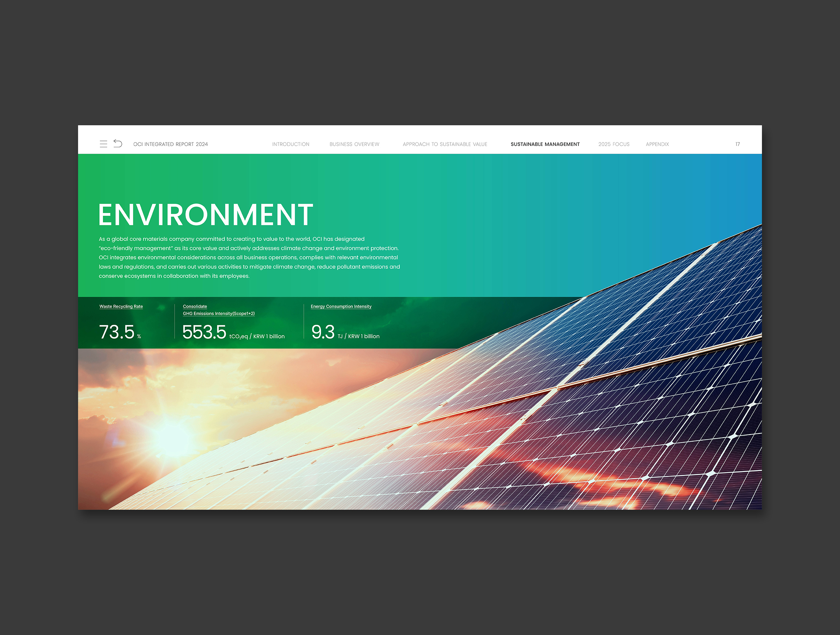Open Energy Consumption Intensity link
Viewport: 840px width, 635px height.
point(341,306)
